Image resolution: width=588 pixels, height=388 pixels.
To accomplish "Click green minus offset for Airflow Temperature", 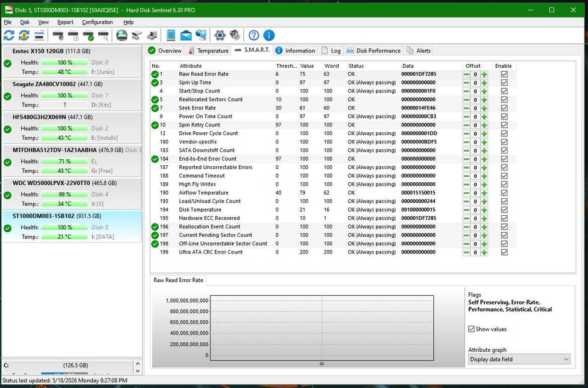I will 466,193.
